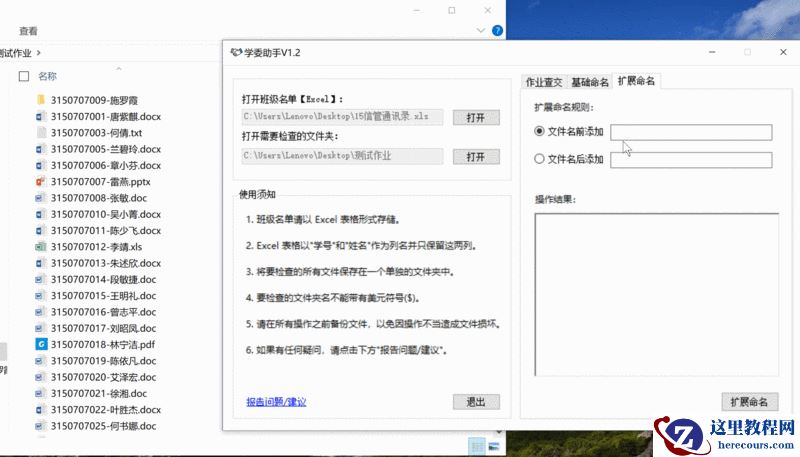The width and height of the screenshot is (800, 457).
Task: Select the 3150707005-兰碧玲.docx icon
Action: click(41, 149)
